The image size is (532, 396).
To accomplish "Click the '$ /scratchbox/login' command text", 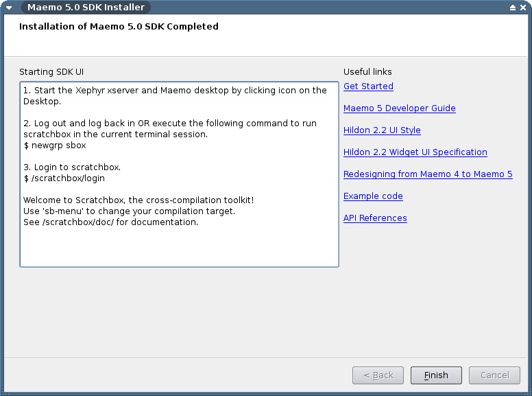I will tap(64, 178).
